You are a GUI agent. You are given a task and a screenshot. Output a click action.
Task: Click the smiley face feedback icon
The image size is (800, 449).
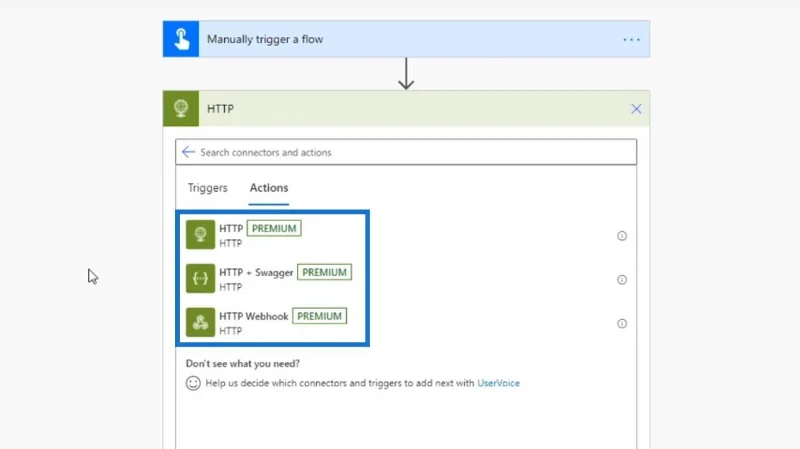193,383
